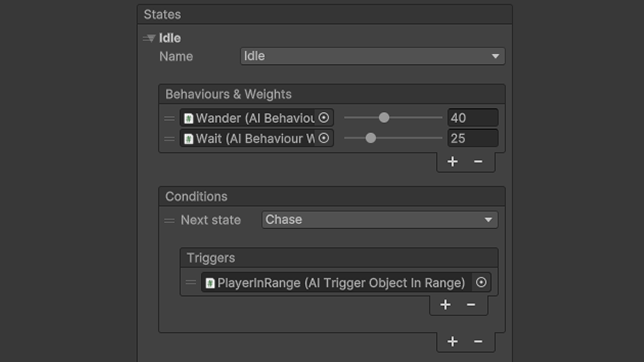Remove a behaviour with minus button

pyautogui.click(x=478, y=161)
